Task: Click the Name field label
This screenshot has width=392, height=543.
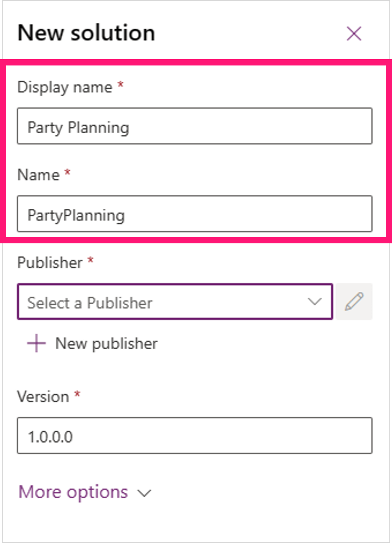Action: (x=39, y=175)
